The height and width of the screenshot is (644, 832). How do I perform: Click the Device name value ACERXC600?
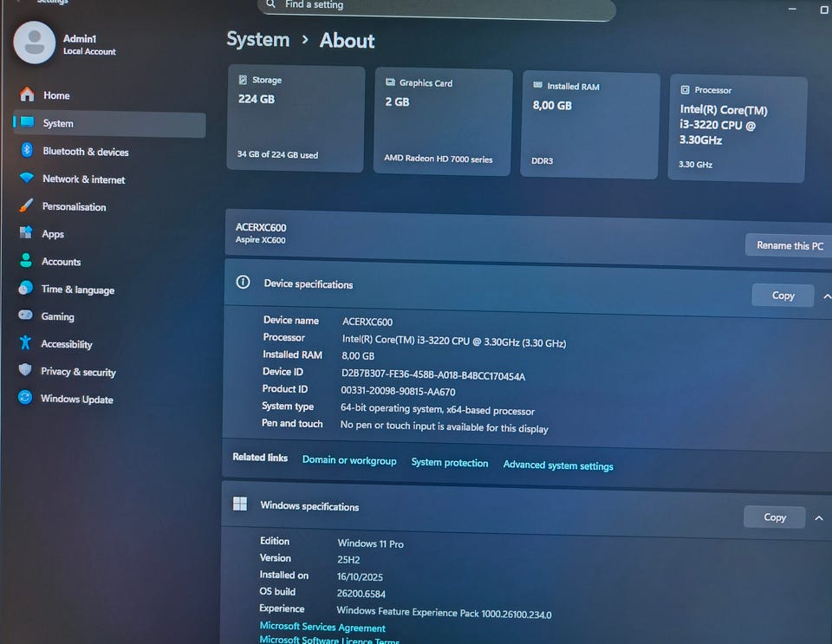click(x=367, y=322)
